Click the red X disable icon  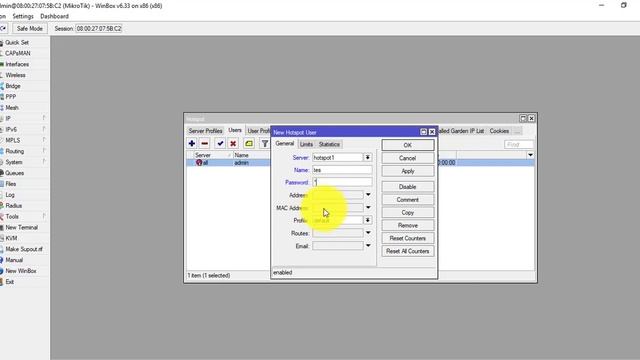(233, 143)
